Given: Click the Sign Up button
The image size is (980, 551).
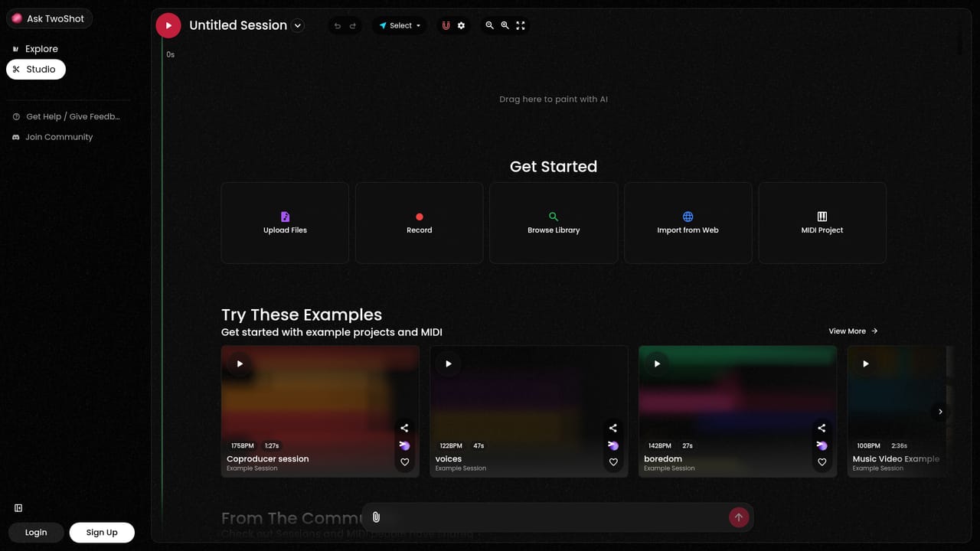Looking at the screenshot, I should (102, 533).
